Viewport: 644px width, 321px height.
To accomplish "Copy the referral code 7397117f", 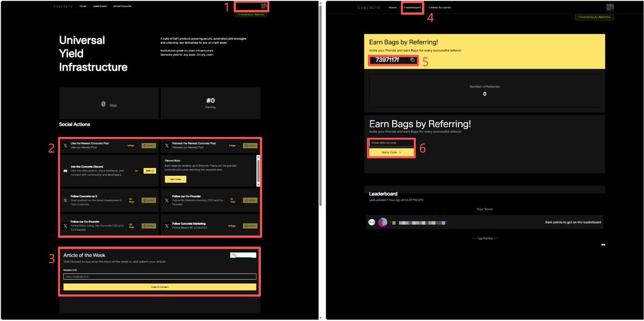I will tap(412, 60).
